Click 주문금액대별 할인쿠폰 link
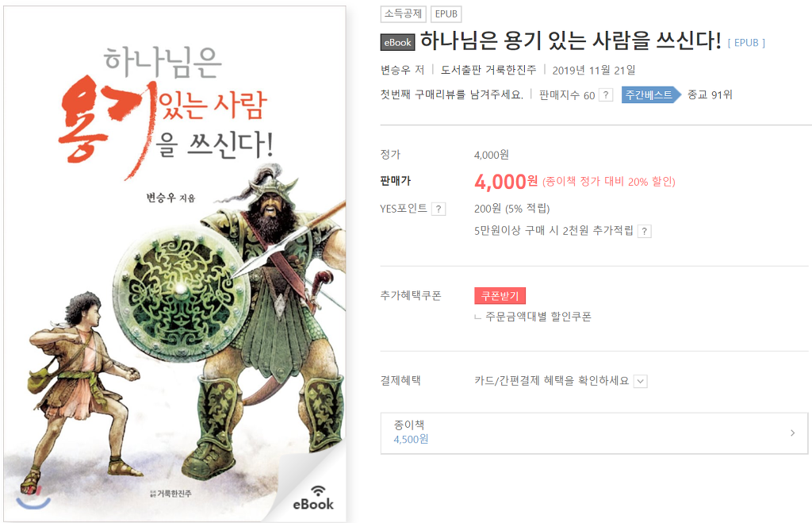Viewport: 812px width, 523px height. (x=538, y=317)
